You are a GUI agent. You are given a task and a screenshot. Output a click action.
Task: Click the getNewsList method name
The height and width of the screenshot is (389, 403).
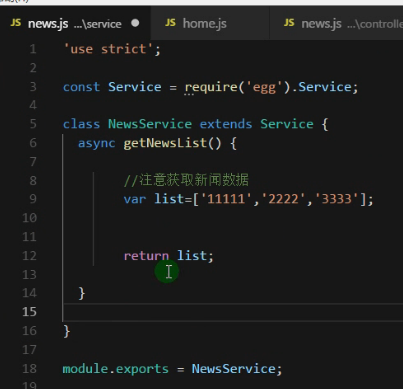pyautogui.click(x=165, y=143)
